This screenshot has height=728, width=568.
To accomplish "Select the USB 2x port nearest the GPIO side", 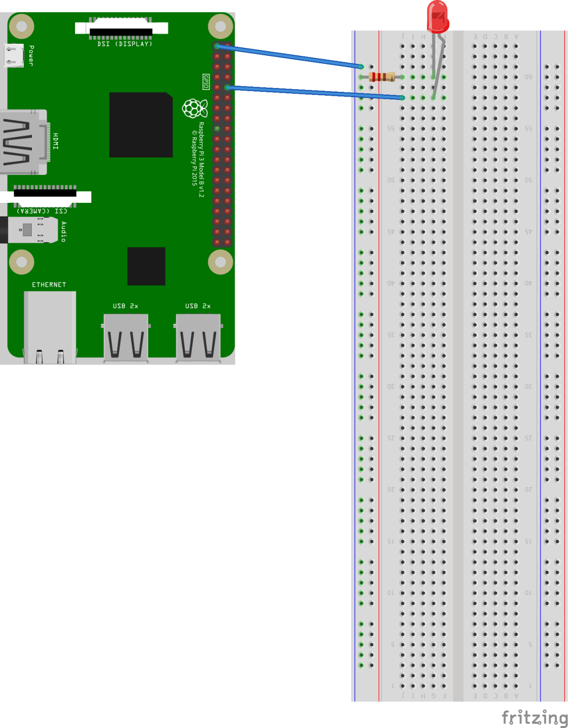I will (x=198, y=338).
